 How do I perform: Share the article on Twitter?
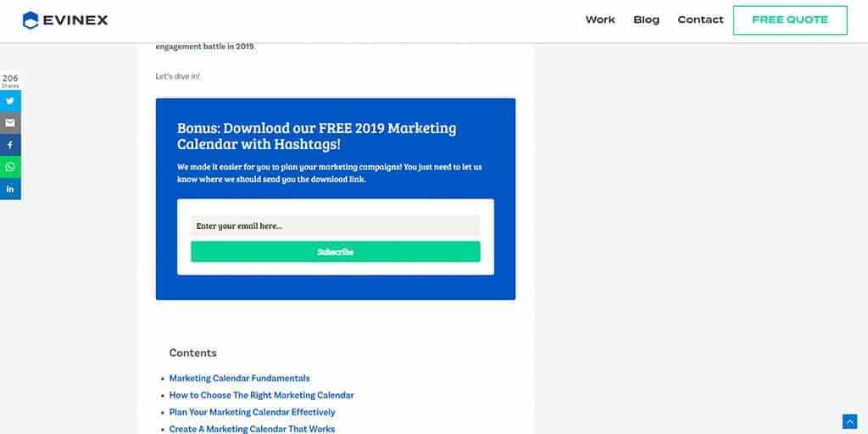10,102
